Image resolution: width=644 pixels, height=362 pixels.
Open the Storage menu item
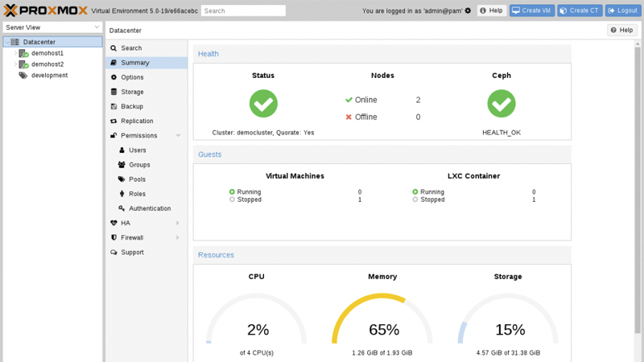[x=132, y=92]
